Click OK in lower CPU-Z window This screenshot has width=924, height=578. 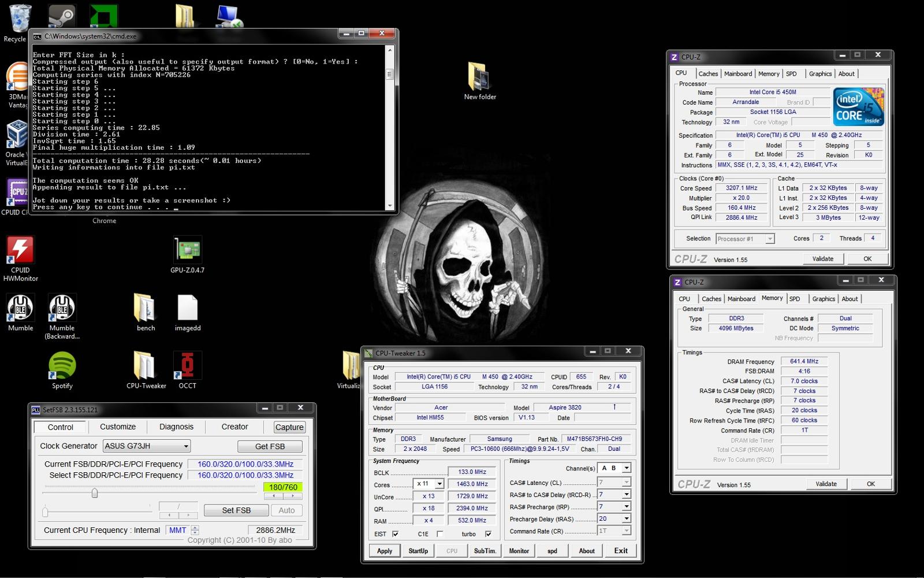tap(870, 484)
